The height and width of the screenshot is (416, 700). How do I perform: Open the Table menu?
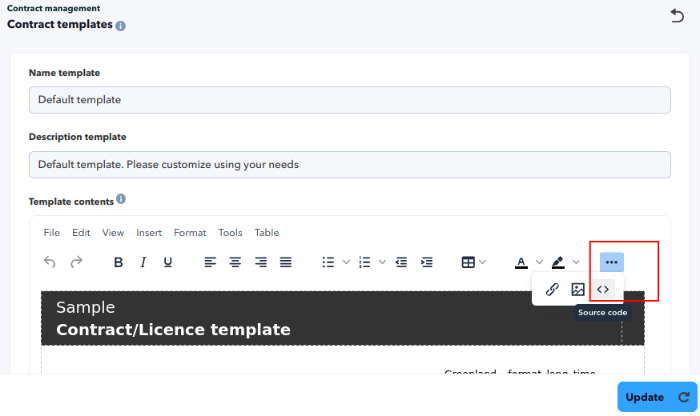(x=267, y=233)
